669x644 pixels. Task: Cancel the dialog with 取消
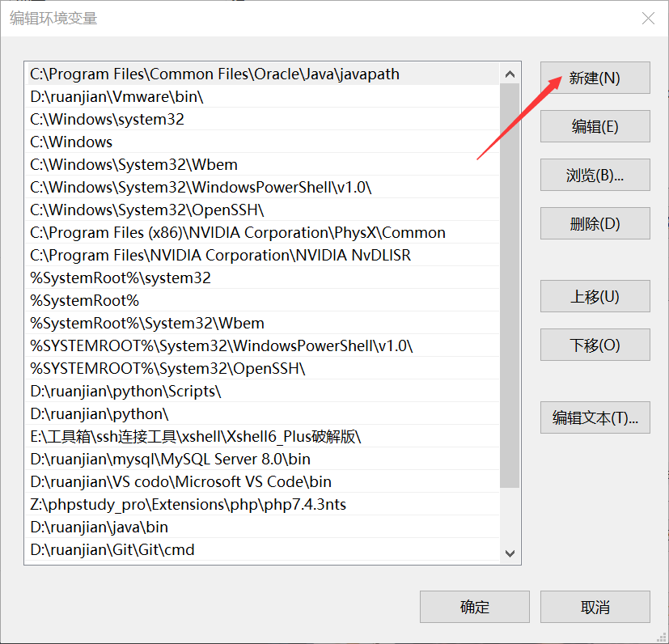click(x=595, y=607)
